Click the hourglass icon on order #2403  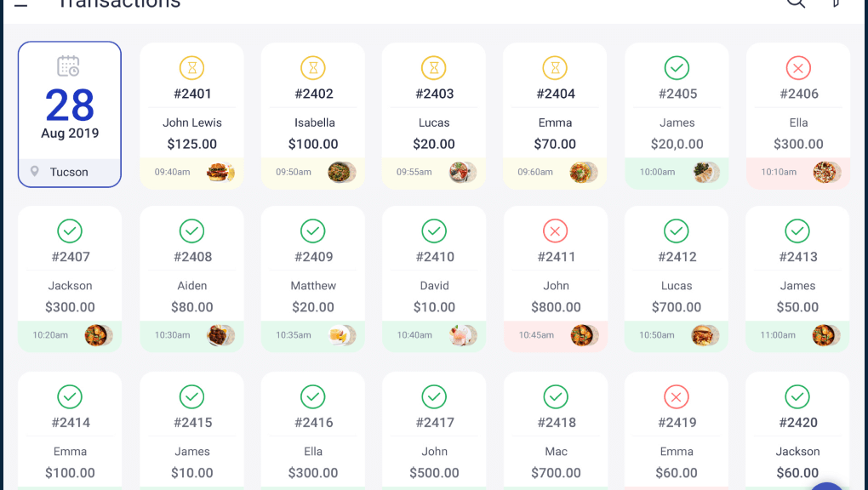coord(434,68)
